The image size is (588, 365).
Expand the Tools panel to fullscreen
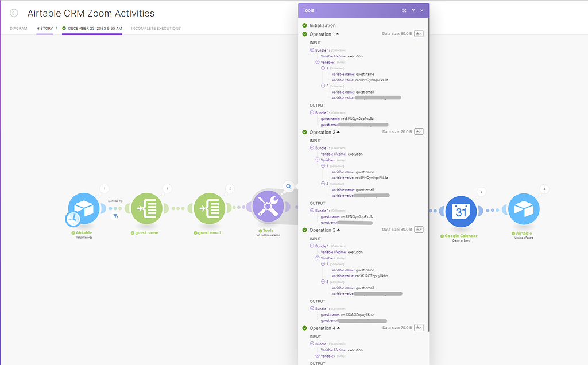pyautogui.click(x=404, y=10)
